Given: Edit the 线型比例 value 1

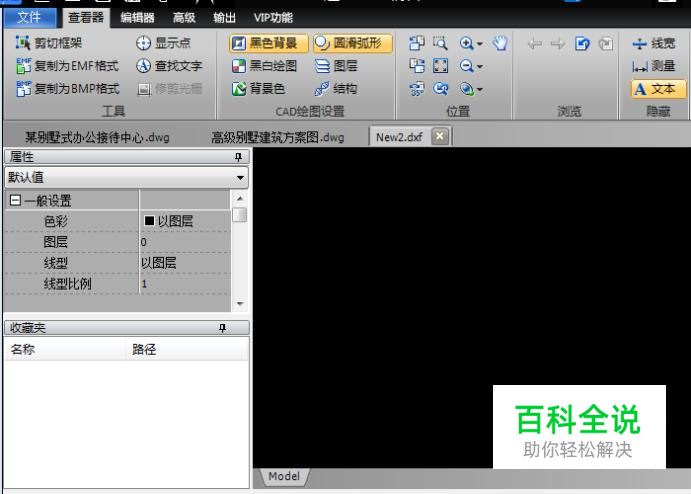Looking at the screenshot, I should pos(185,283).
